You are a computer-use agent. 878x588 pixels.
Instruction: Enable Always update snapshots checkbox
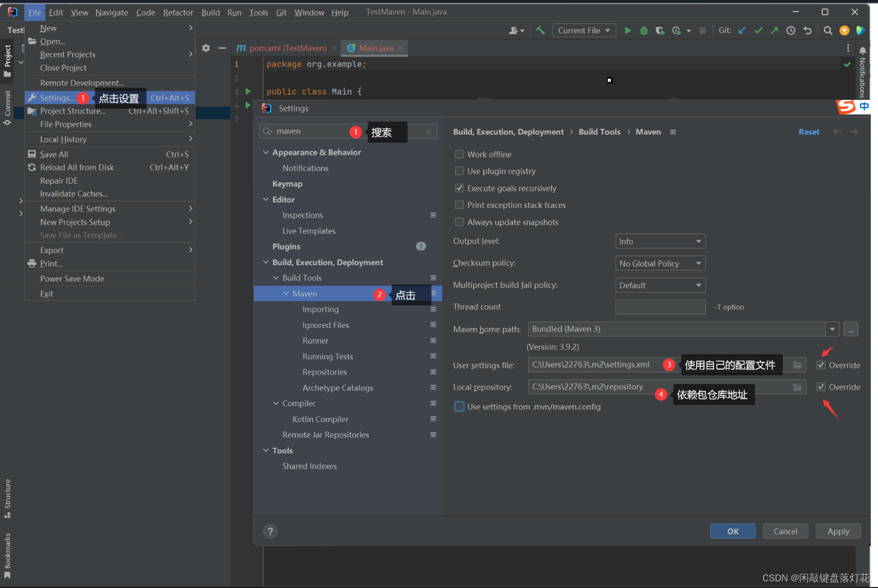pyautogui.click(x=459, y=222)
